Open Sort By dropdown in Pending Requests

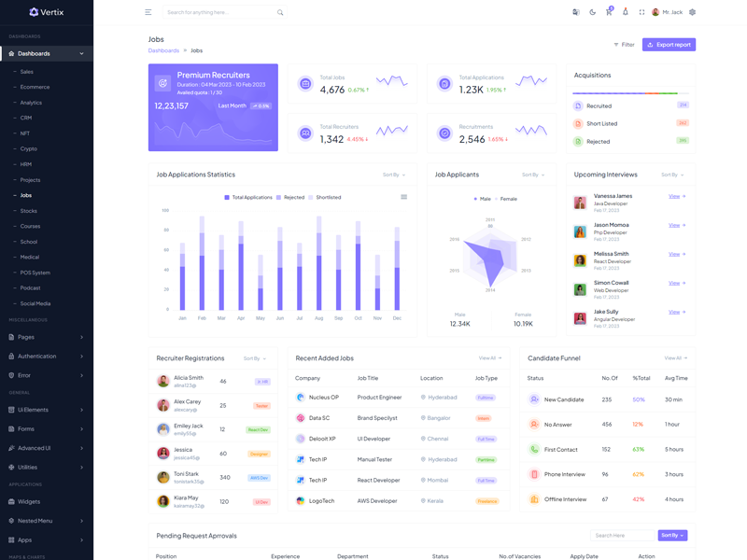(x=673, y=536)
